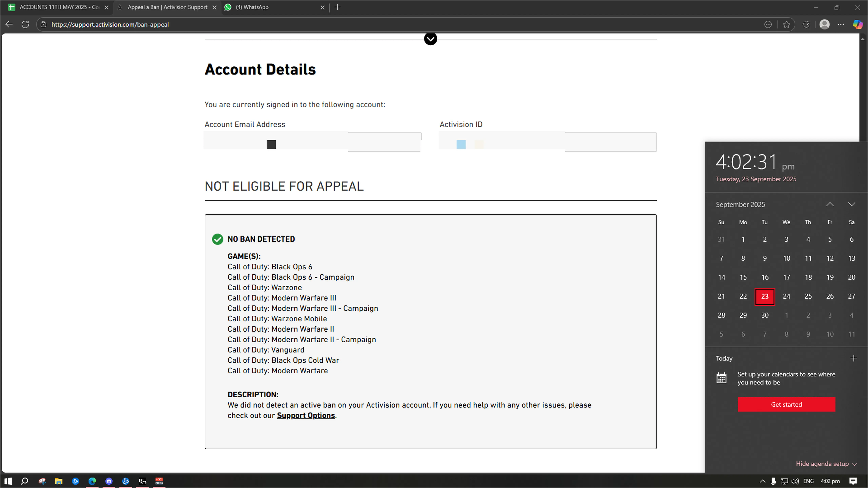Close the WhatsApp tab
This screenshot has height=488, width=868.
[x=322, y=7]
